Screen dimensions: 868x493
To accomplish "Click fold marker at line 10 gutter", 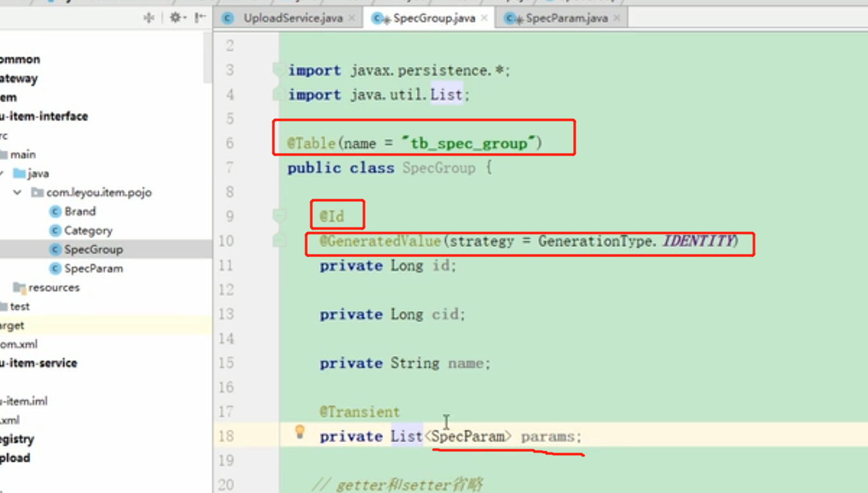I will click(279, 240).
